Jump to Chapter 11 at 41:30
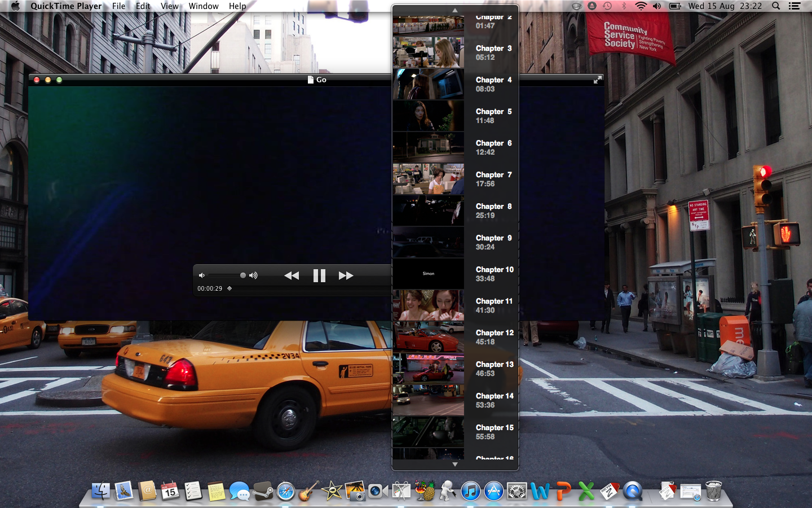The width and height of the screenshot is (812, 508). click(455, 305)
